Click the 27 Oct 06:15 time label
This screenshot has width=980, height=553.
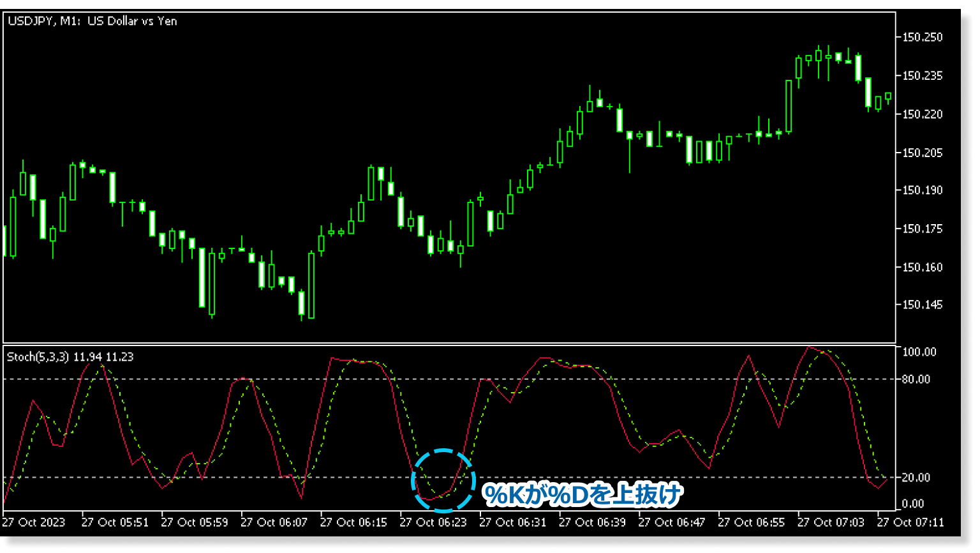[353, 522]
